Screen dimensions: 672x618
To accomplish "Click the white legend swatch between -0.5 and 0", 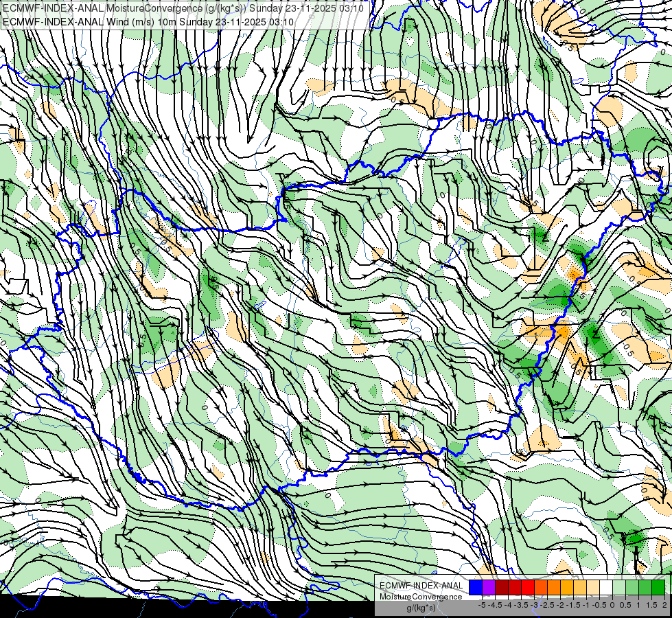I will [x=606, y=587].
